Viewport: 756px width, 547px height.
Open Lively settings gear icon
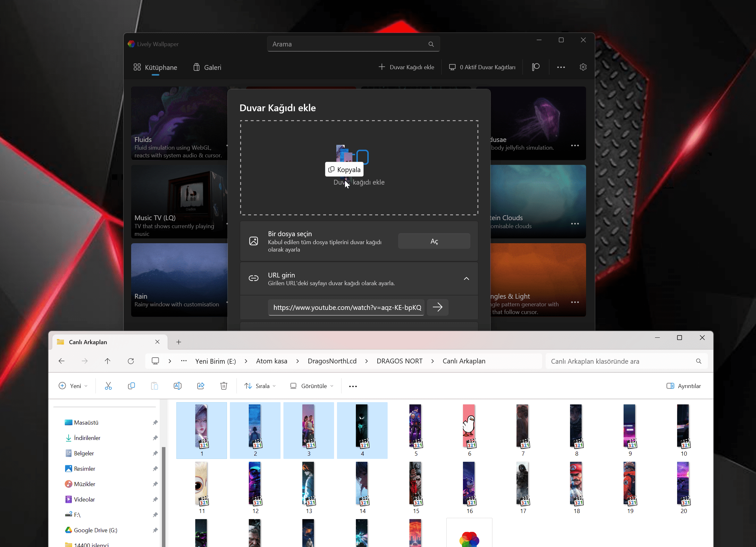point(583,67)
